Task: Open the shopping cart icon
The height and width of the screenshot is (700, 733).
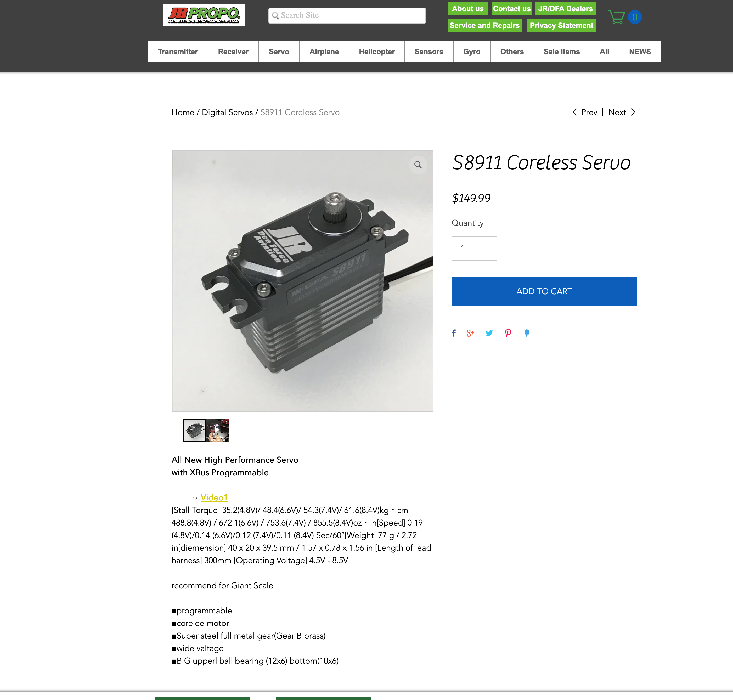Action: [617, 17]
